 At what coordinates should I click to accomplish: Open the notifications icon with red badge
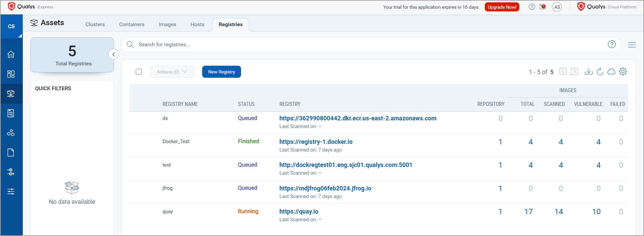(x=542, y=7)
